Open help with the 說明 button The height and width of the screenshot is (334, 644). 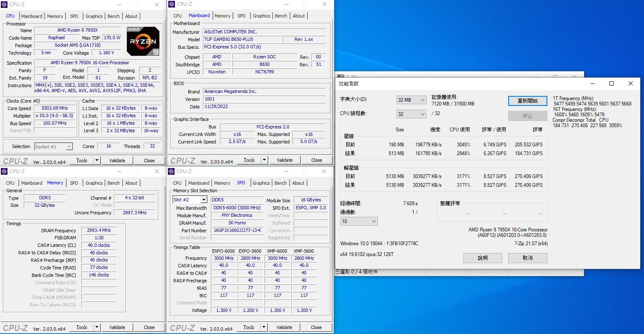482,258
